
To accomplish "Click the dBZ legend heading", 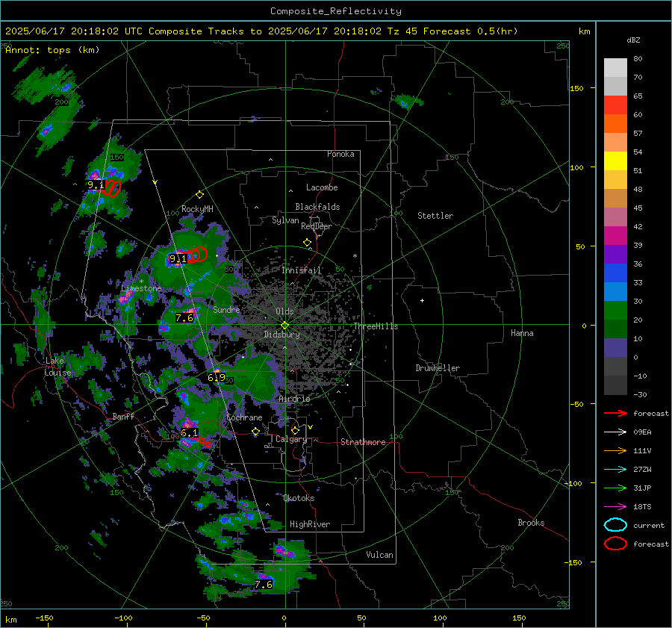I will click(x=633, y=40).
